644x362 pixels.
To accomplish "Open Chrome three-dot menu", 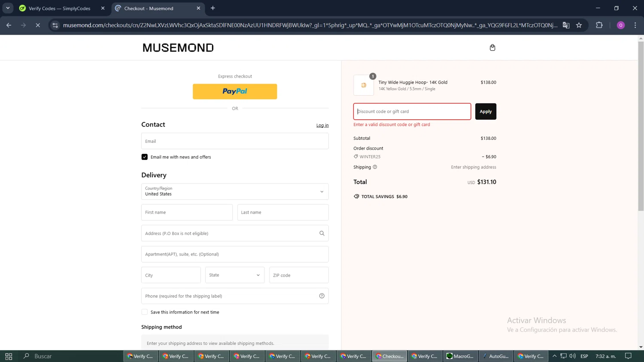I will click(x=635, y=25).
